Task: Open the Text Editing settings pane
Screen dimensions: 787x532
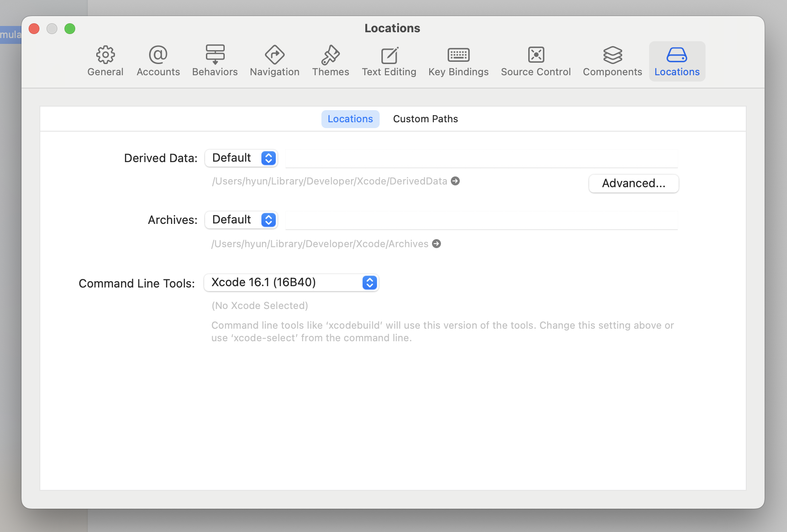Action: [x=389, y=61]
